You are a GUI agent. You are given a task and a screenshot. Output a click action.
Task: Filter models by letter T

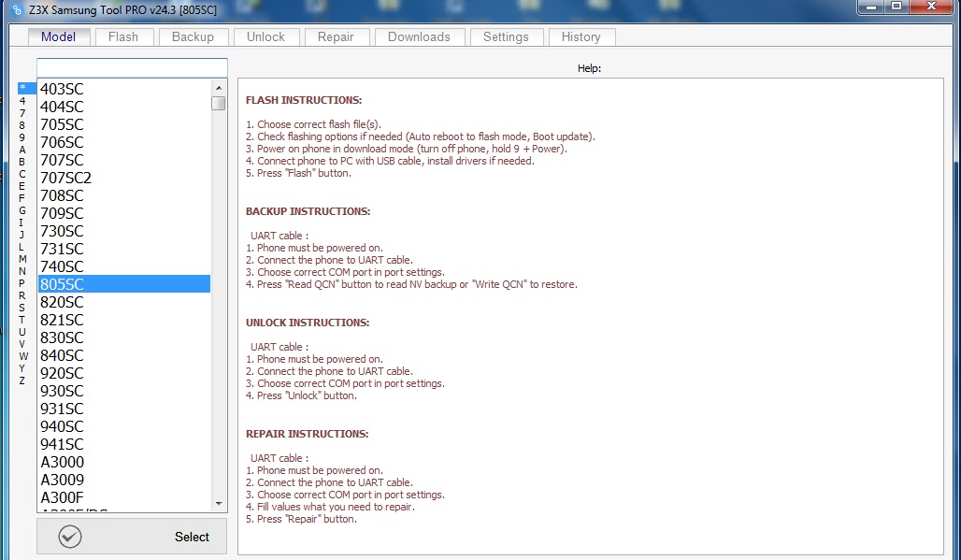pos(22,320)
